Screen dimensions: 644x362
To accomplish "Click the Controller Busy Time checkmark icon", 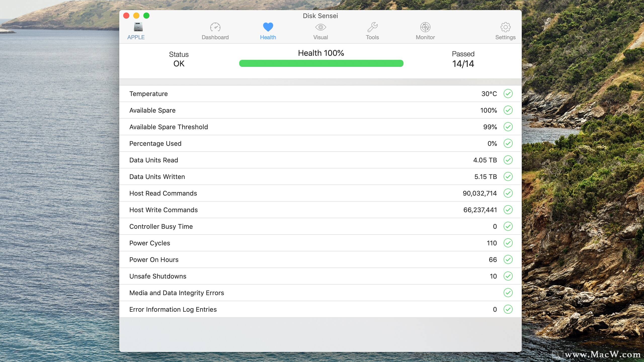I will [508, 226].
